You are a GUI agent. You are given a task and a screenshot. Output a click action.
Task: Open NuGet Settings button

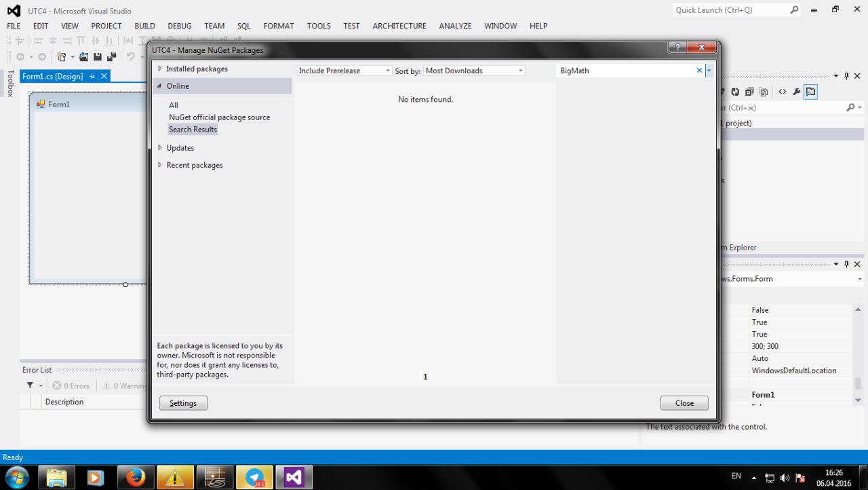183,403
